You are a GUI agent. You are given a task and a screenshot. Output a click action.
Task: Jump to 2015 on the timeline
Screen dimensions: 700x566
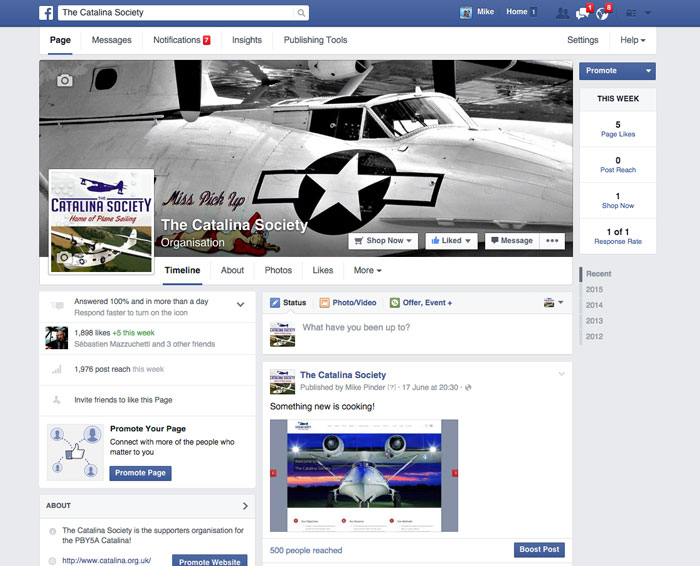(x=594, y=290)
